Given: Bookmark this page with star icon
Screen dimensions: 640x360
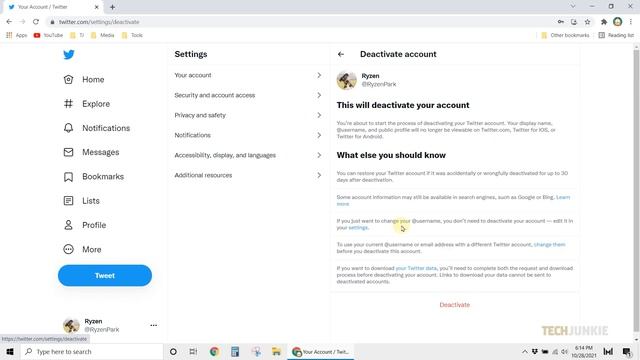Looking at the screenshot, I should [587, 22].
